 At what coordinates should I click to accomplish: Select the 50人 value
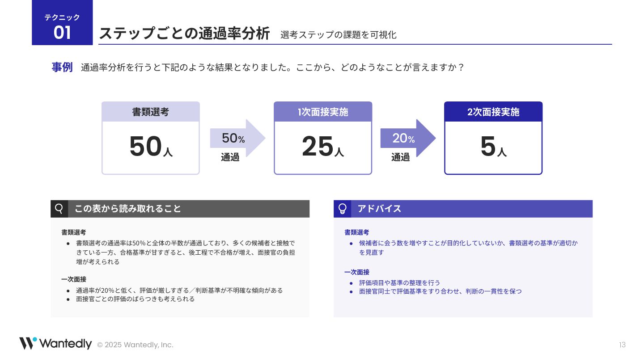click(151, 147)
